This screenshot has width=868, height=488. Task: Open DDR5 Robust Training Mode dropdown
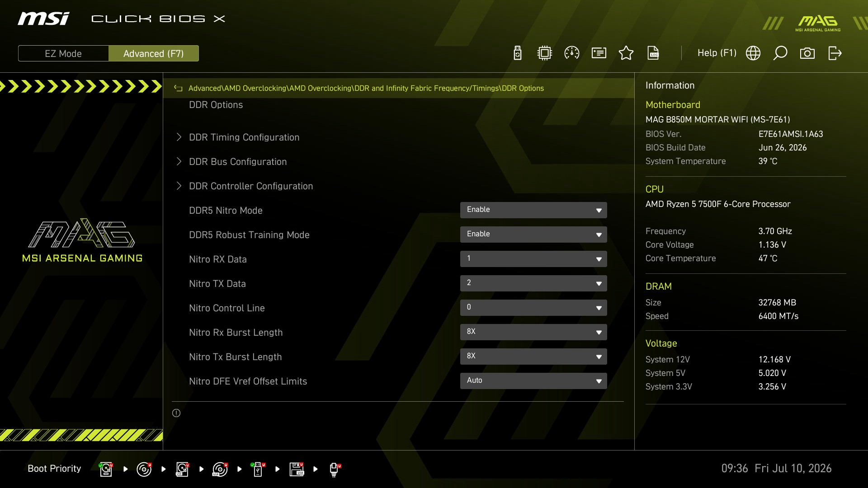coord(533,235)
